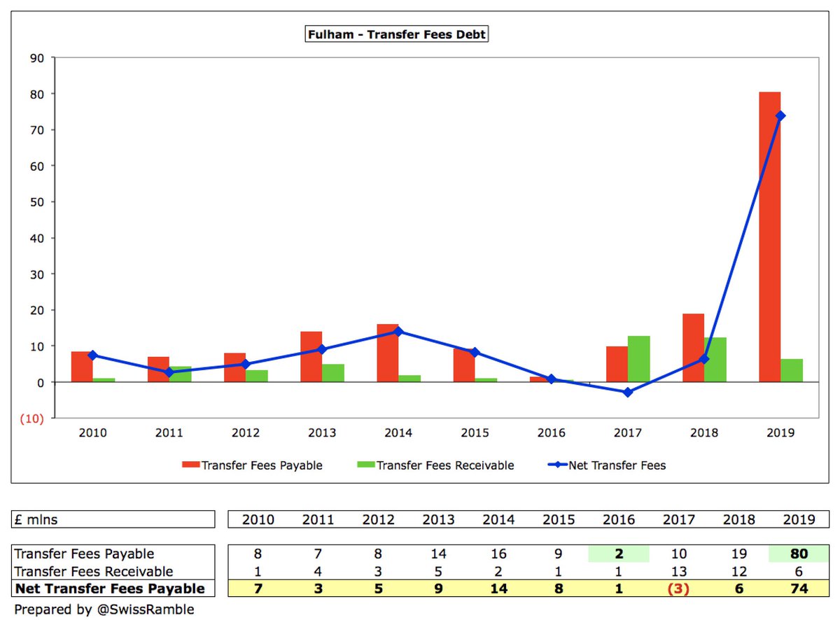Click the 2016 x-axis label in chart
The width and height of the screenshot is (840, 620).
tap(552, 433)
